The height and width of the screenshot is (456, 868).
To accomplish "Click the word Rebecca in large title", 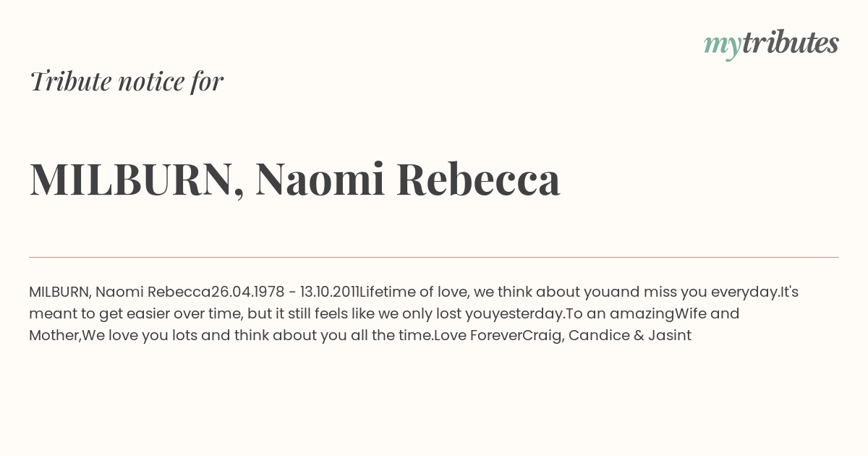I will tap(479, 179).
